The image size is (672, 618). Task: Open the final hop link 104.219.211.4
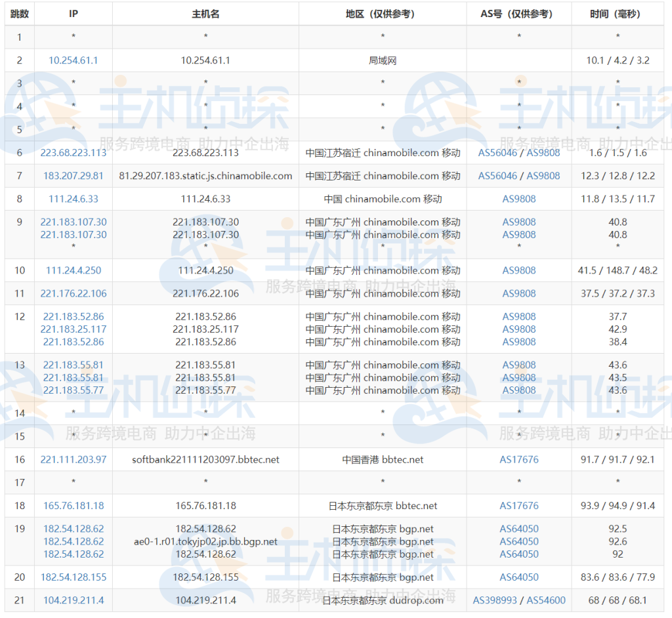click(x=73, y=600)
